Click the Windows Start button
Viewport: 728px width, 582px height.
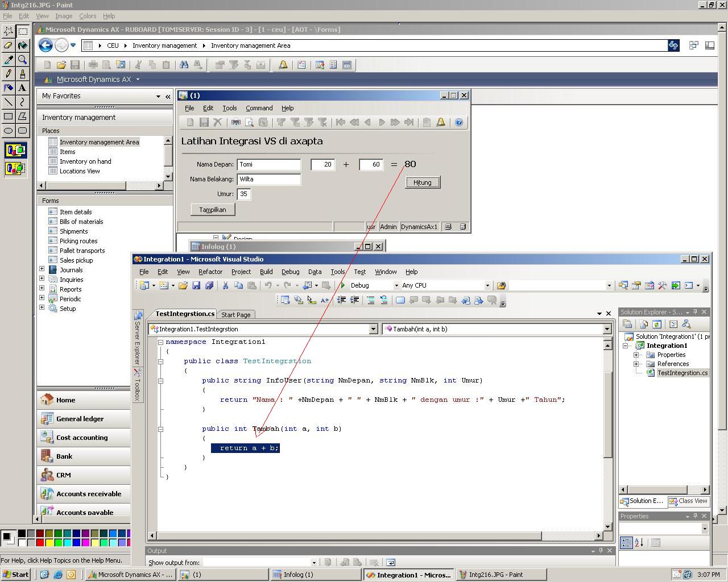point(16,575)
